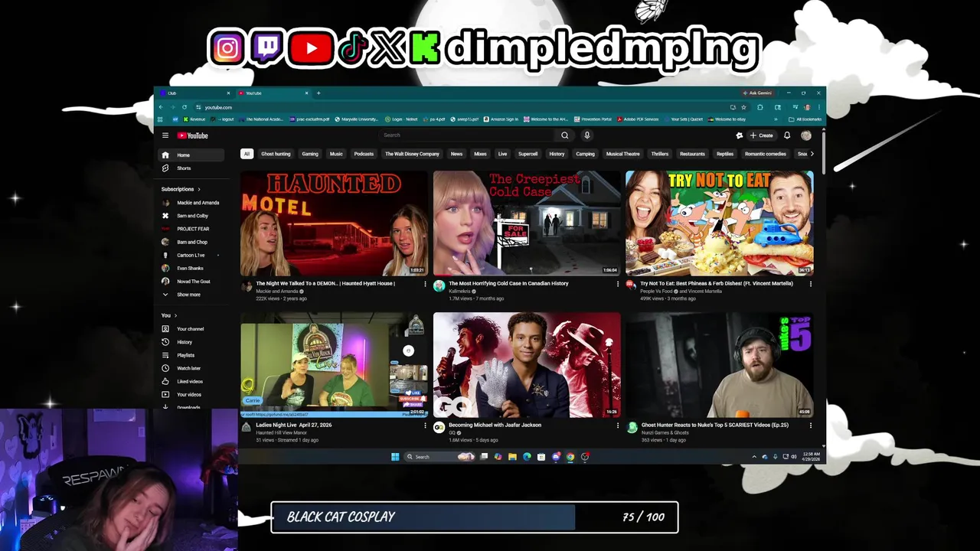The width and height of the screenshot is (980, 551).
Task: Open the All Bookmarks folder
Action: tap(805, 119)
